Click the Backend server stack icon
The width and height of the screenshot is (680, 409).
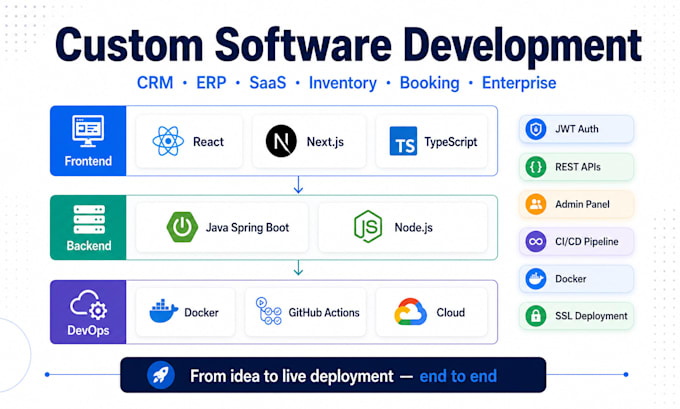pyautogui.click(x=89, y=220)
